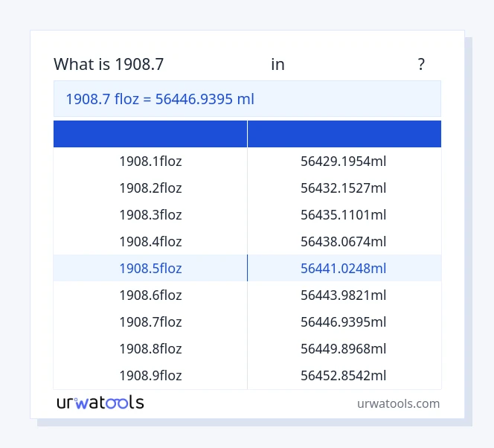
Task: Click the 56429.1954ml value
Action: click(x=344, y=161)
